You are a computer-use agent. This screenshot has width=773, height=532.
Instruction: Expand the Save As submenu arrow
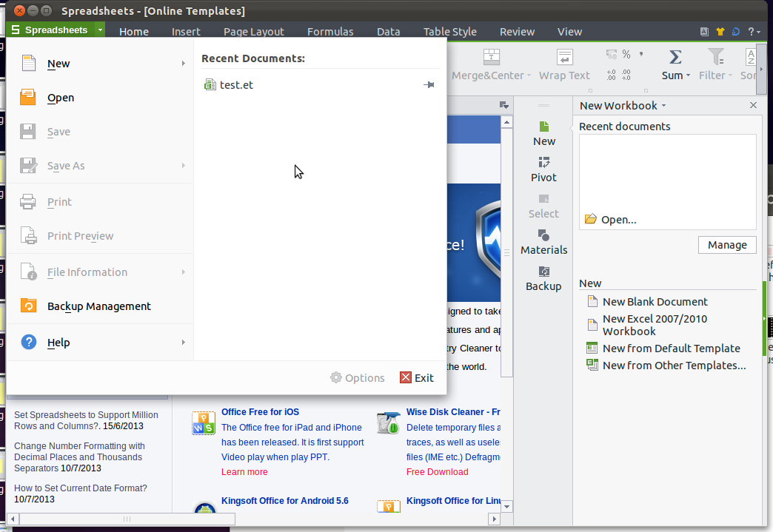point(183,166)
